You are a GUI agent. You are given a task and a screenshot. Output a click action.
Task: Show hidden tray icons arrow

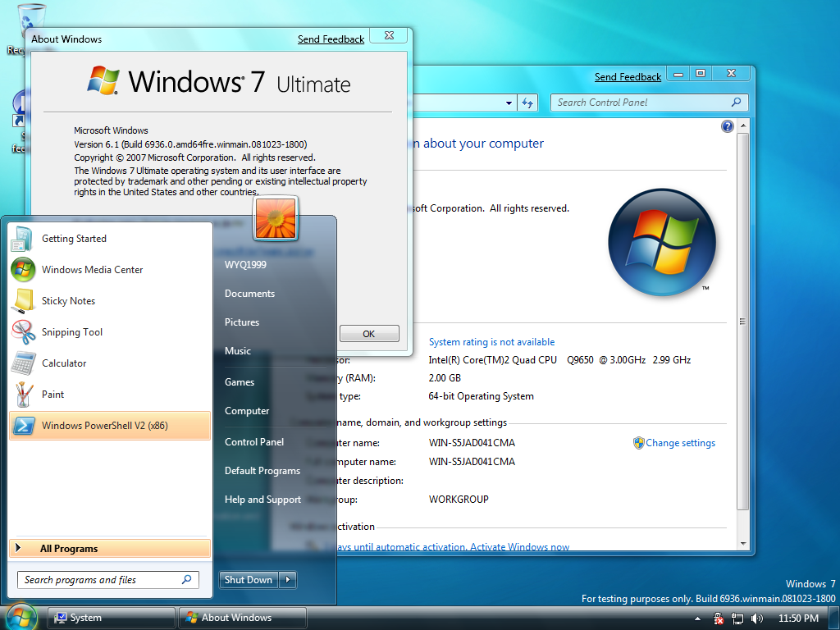point(697,619)
